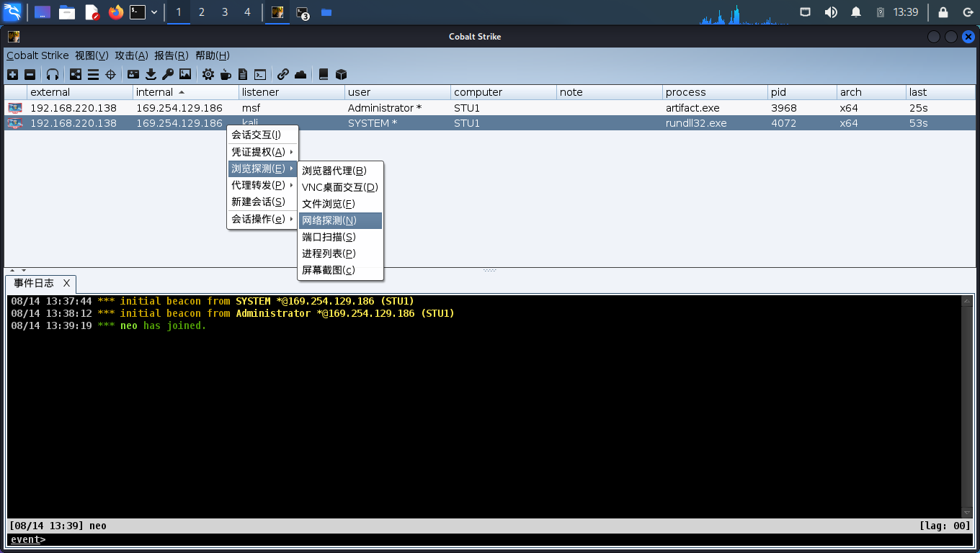Open the 视图(V) menu

(x=92, y=55)
